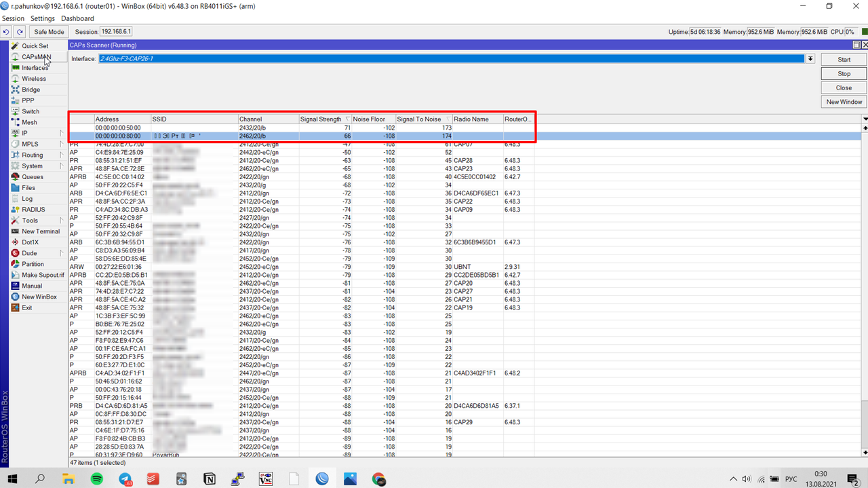
Task: Sort by the Radio Name column header
Action: [477, 119]
